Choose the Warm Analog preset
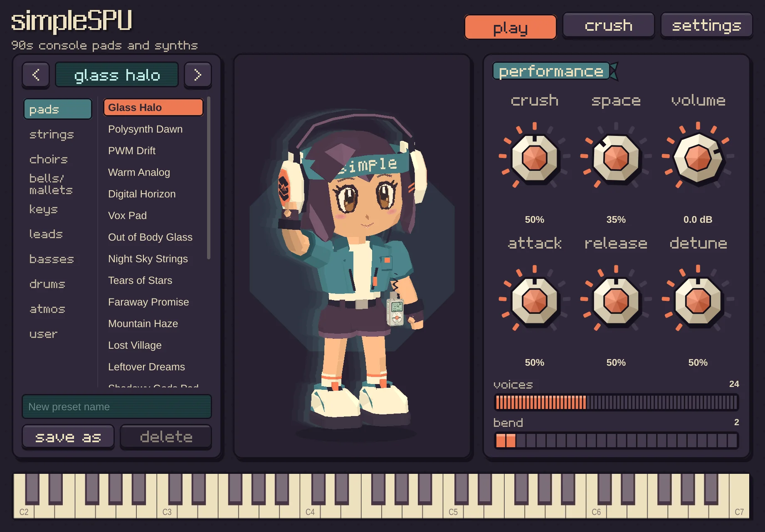765x532 pixels. click(x=153, y=172)
